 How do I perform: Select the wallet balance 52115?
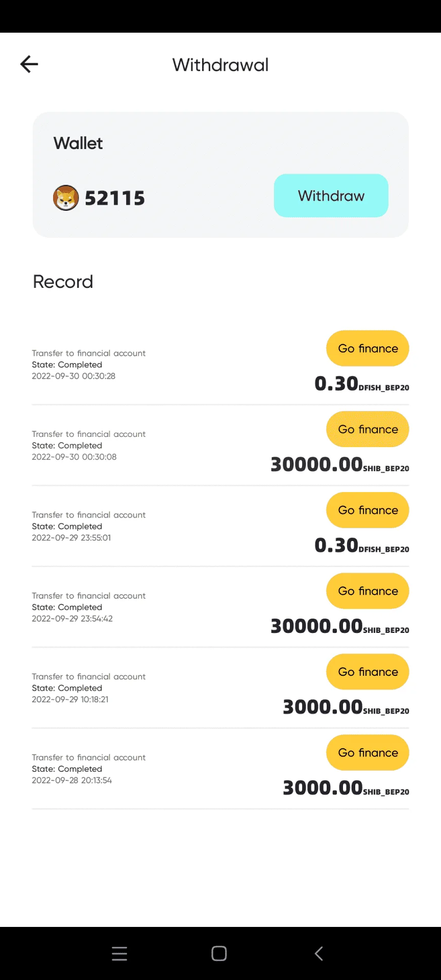point(115,198)
